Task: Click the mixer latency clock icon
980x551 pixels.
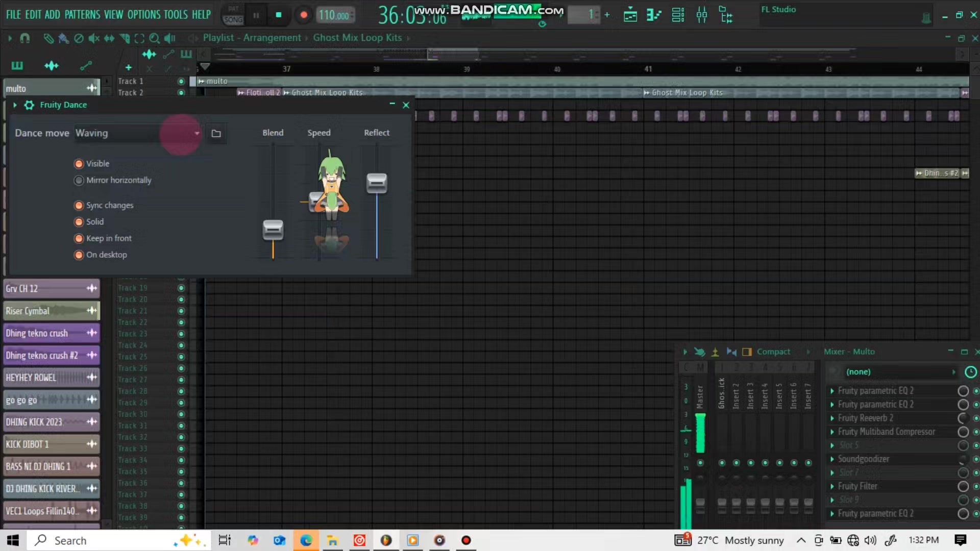Action: pyautogui.click(x=970, y=372)
